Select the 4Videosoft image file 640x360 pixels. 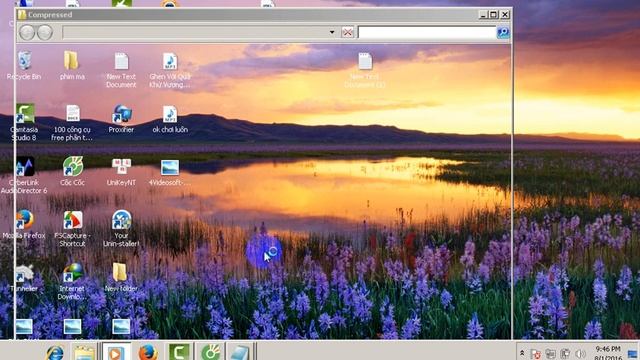(x=170, y=171)
